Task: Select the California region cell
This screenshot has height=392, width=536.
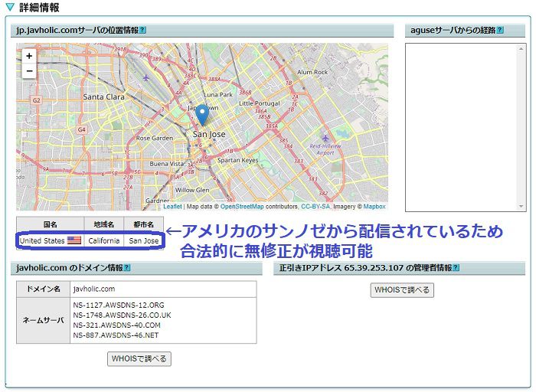Action: coord(104,240)
